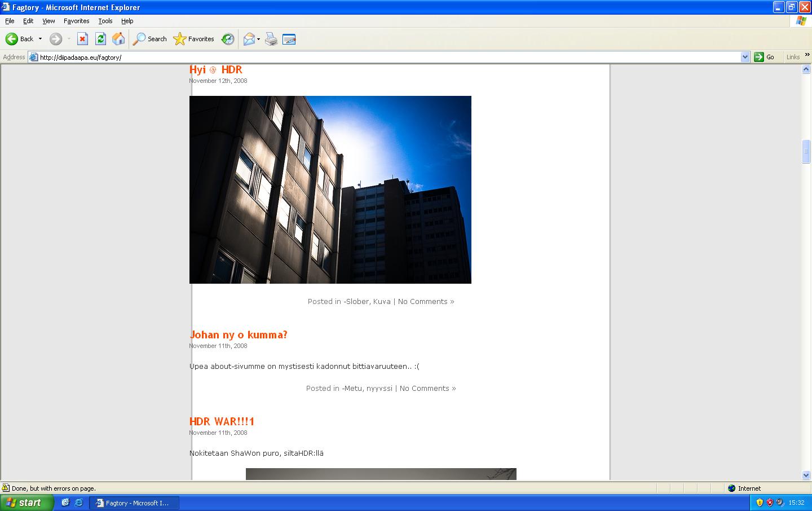Open the 'Johan ny o kumma?' post title
The image size is (812, 511).
[239, 335]
